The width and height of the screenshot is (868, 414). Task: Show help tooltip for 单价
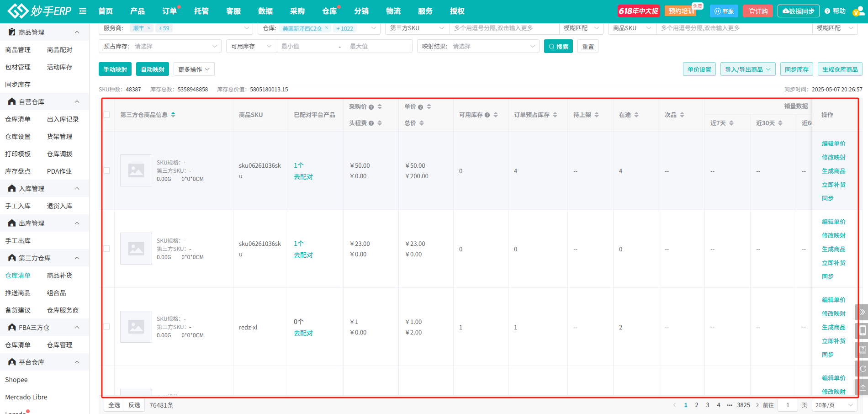(x=420, y=107)
